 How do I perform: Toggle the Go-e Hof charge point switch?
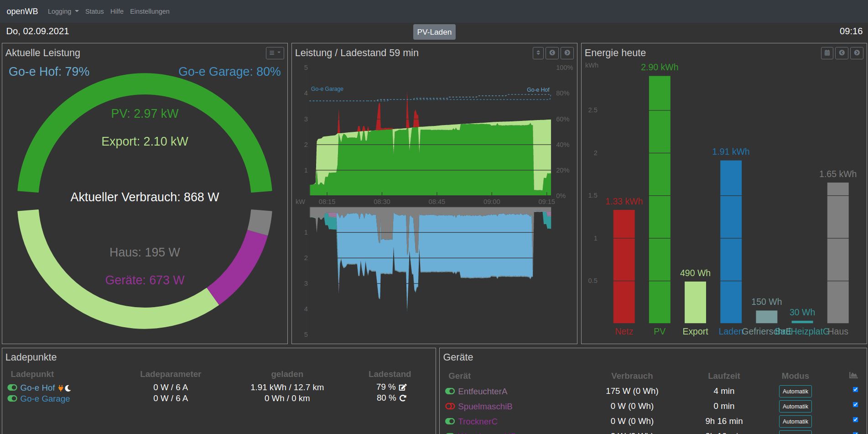pos(12,387)
